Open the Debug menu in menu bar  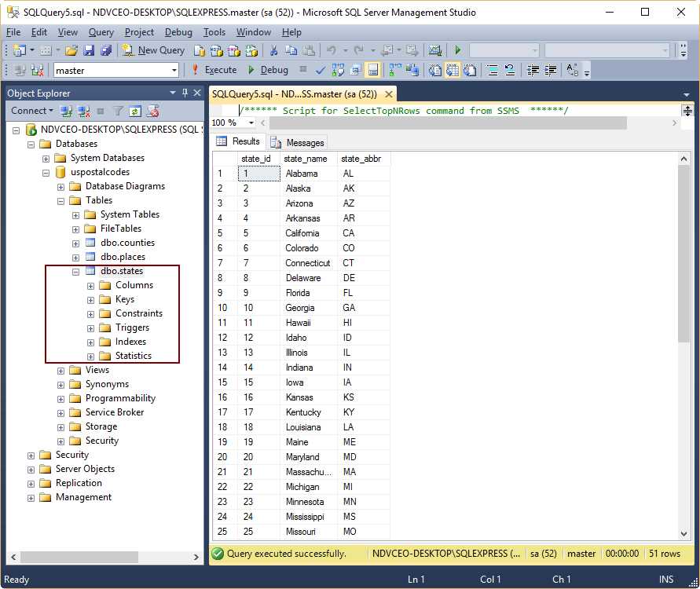tap(178, 32)
